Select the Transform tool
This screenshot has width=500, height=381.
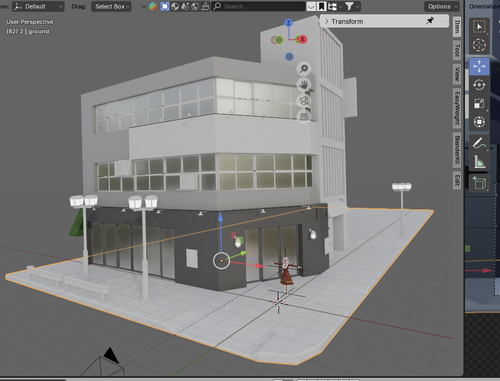[x=479, y=122]
